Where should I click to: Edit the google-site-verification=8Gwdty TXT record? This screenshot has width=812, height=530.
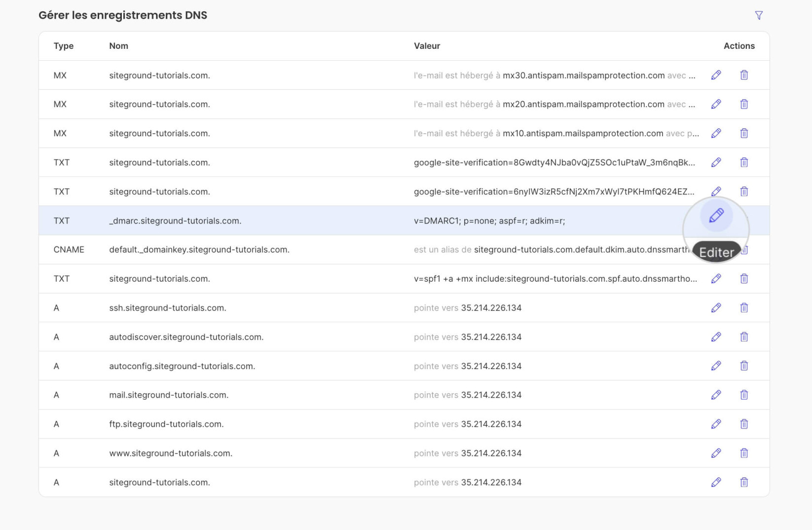(716, 162)
